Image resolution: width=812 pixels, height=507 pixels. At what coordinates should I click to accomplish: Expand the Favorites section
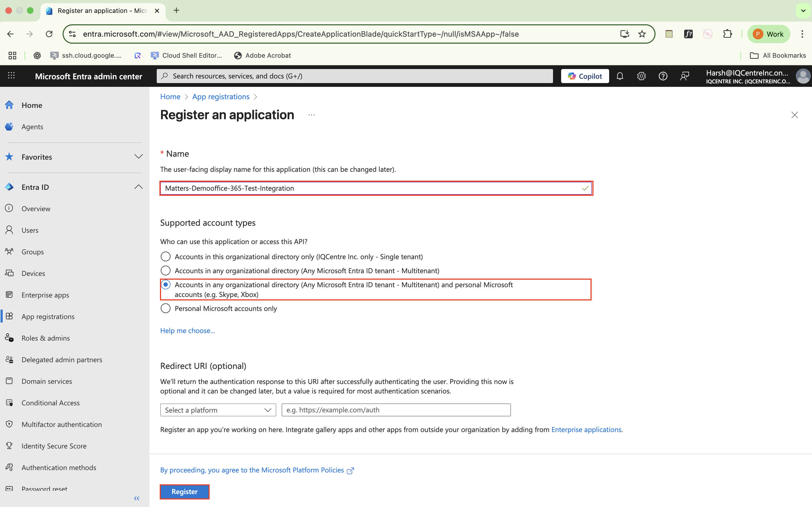138,157
